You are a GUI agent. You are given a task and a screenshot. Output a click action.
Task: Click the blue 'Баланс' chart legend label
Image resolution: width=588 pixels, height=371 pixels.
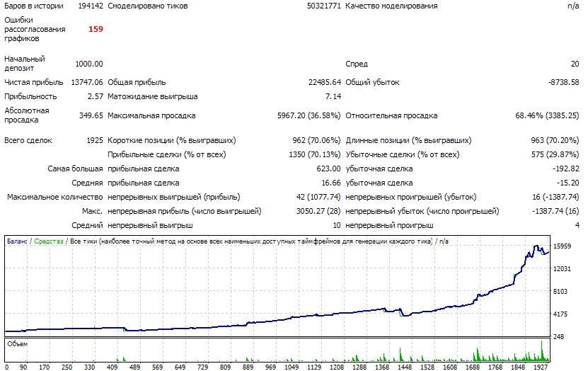[x=17, y=241]
